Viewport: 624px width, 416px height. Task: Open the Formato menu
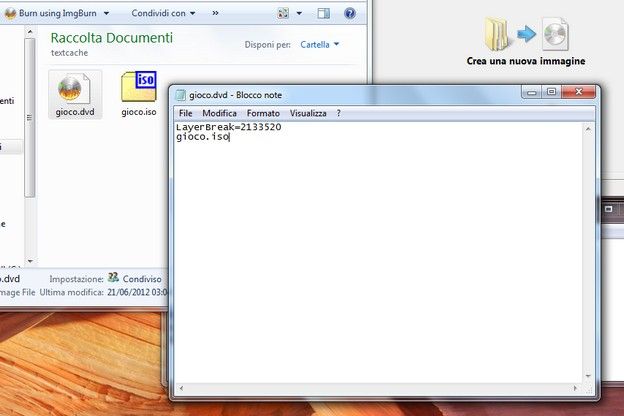point(263,113)
